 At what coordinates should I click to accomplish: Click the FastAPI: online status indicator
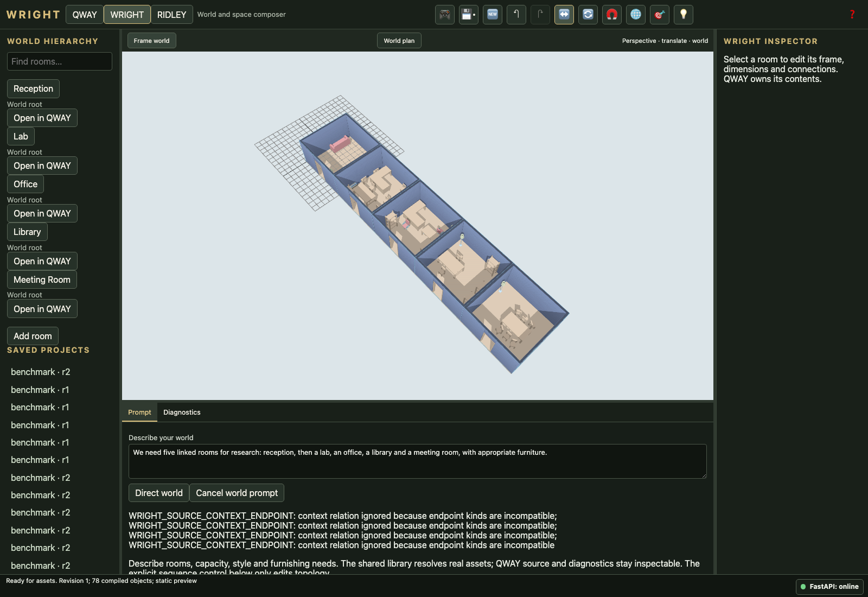[x=829, y=587]
